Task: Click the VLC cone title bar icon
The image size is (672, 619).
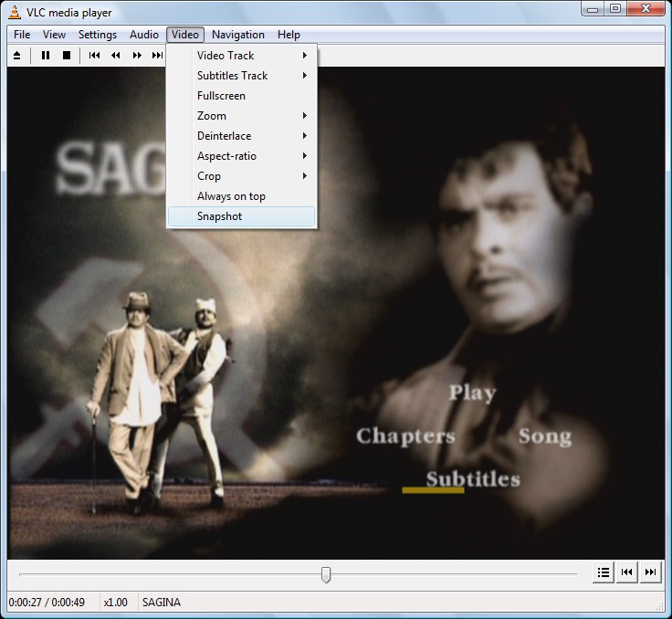Action: click(15, 12)
